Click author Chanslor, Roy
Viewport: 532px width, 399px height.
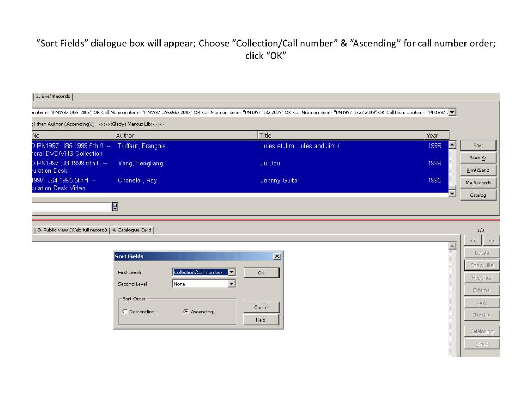[x=138, y=181]
